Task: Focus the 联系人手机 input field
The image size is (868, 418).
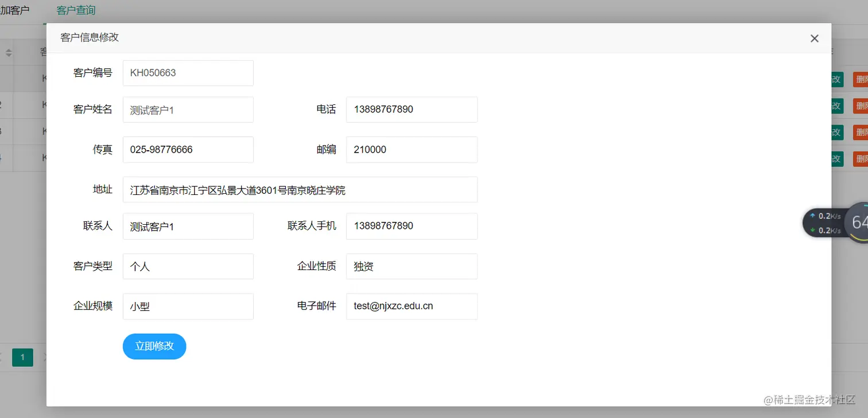Action: [x=412, y=226]
